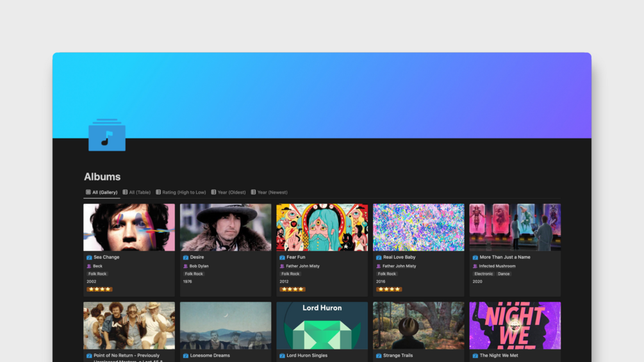
Task: Click artist icon on Fear Fun card
Action: 282,266
